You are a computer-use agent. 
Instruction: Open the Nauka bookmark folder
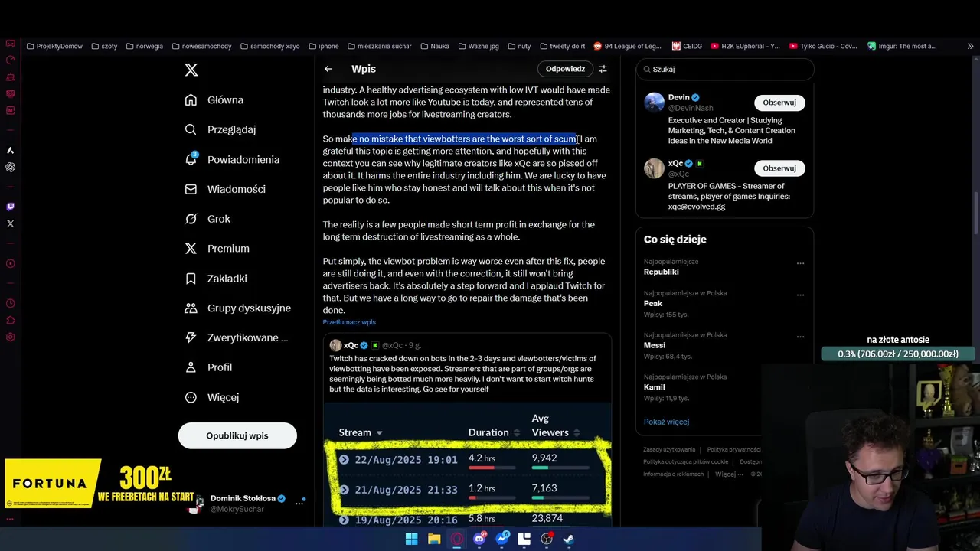pyautogui.click(x=434, y=46)
